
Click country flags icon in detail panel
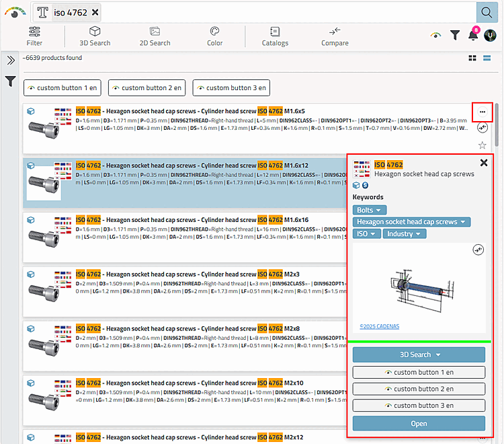coord(362,169)
